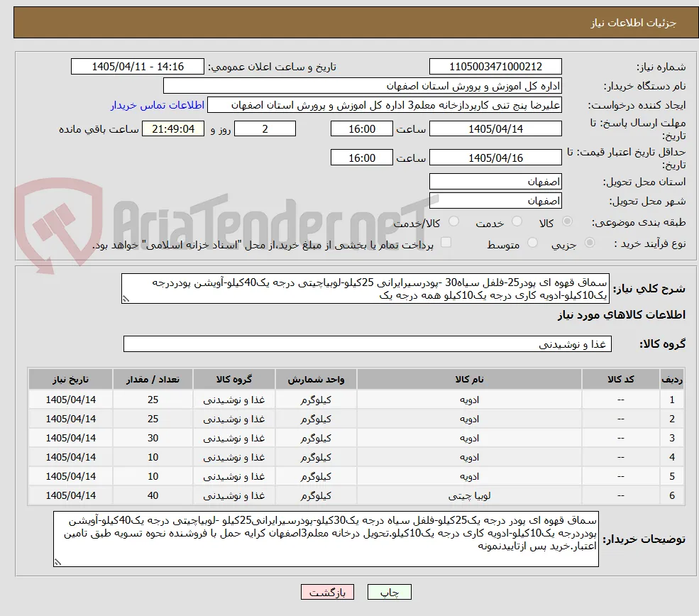Click the remaining time 21:49:04 field
This screenshot has height=616, width=699.
pyautogui.click(x=173, y=129)
